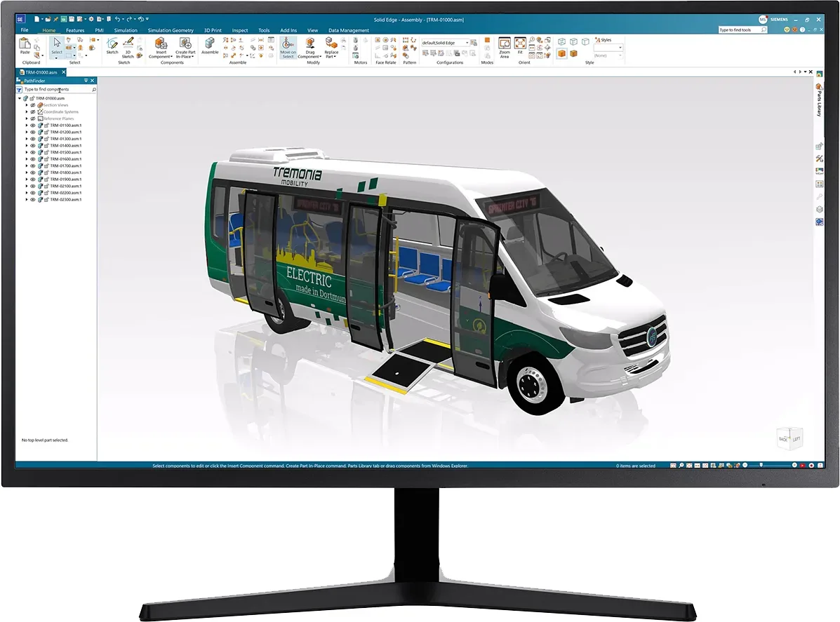Viewport: 840px width, 622px height.
Task: Click the Undo arrow icon
Action: click(x=117, y=19)
